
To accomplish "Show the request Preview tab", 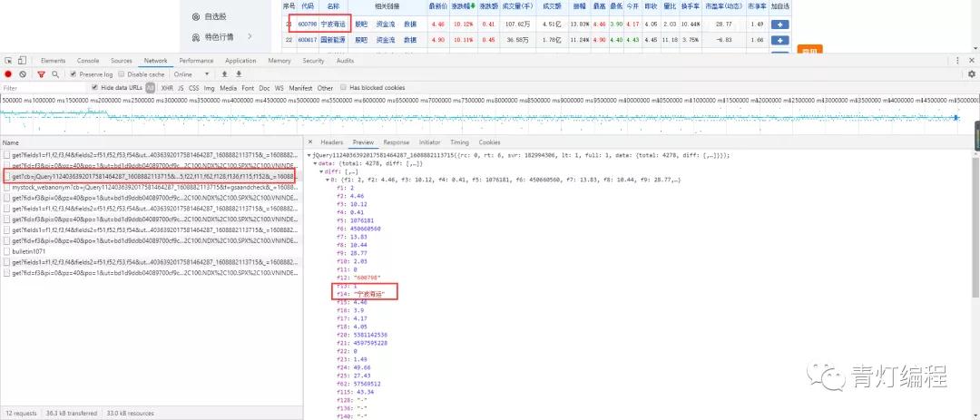I will [363, 142].
